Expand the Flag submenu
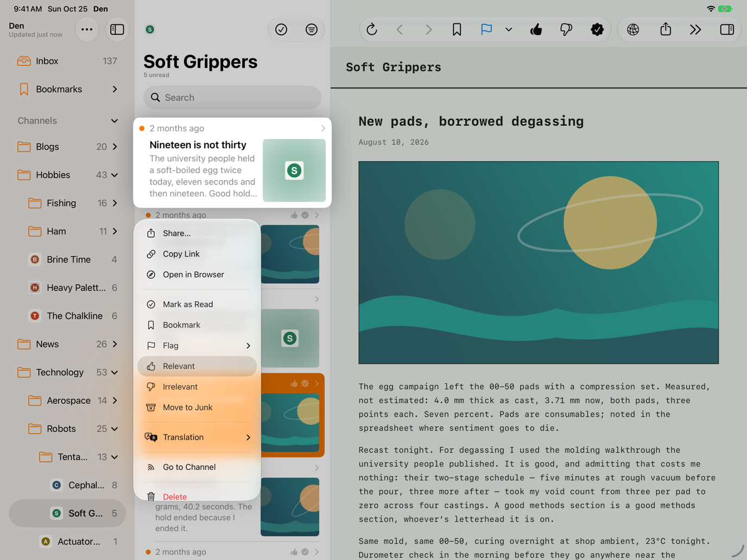 pos(197,346)
